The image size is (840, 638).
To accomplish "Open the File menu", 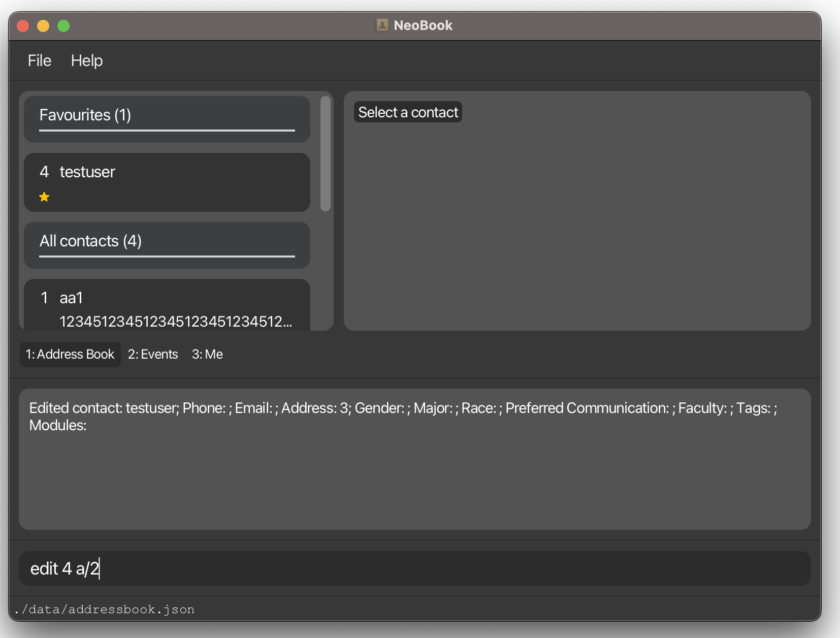I will click(x=39, y=60).
